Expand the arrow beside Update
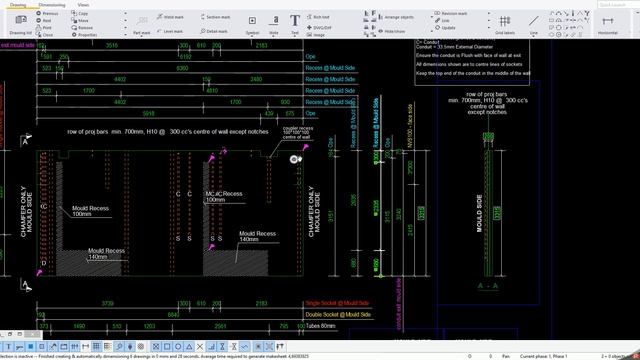 (489, 28)
